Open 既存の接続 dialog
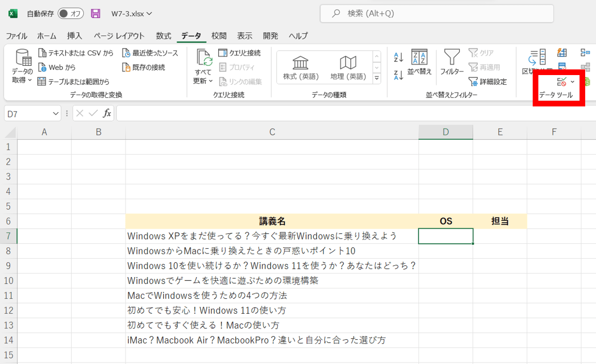Viewport: 596px width, 364px height. click(143, 67)
